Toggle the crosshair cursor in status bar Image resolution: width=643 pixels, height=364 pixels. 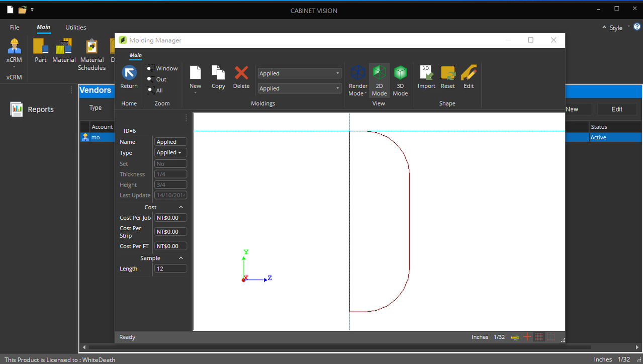coord(527,337)
